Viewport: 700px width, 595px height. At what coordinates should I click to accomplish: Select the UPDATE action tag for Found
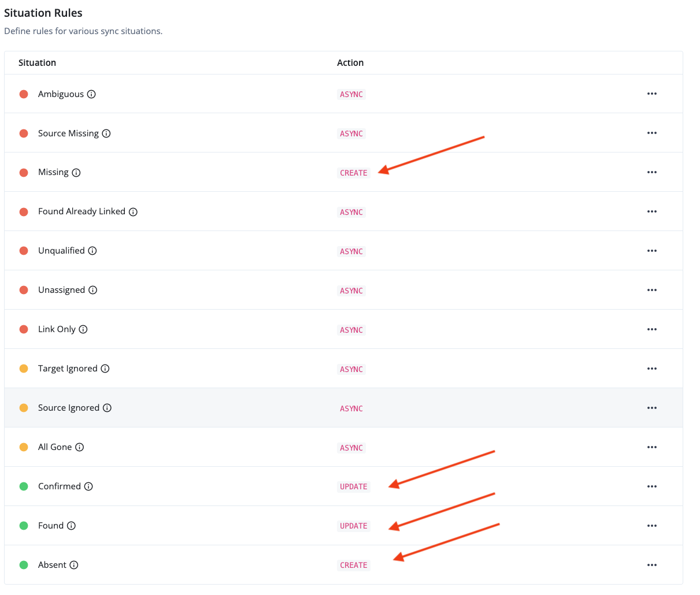(353, 526)
